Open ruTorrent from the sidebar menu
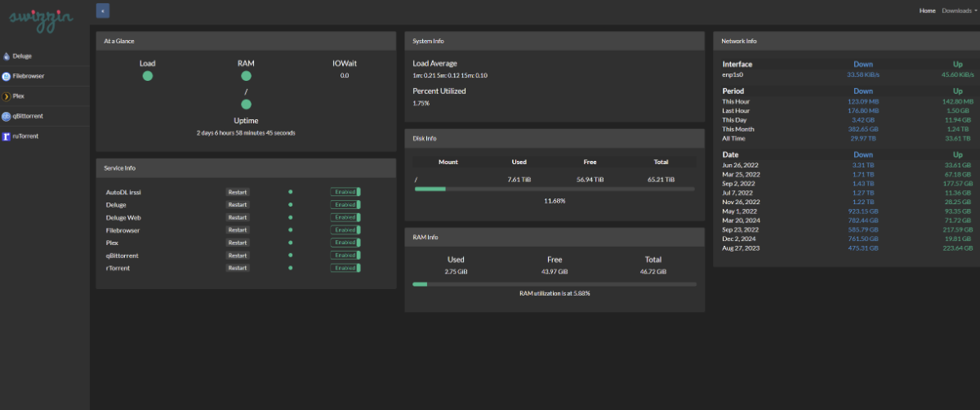The image size is (980, 410). 45,136
